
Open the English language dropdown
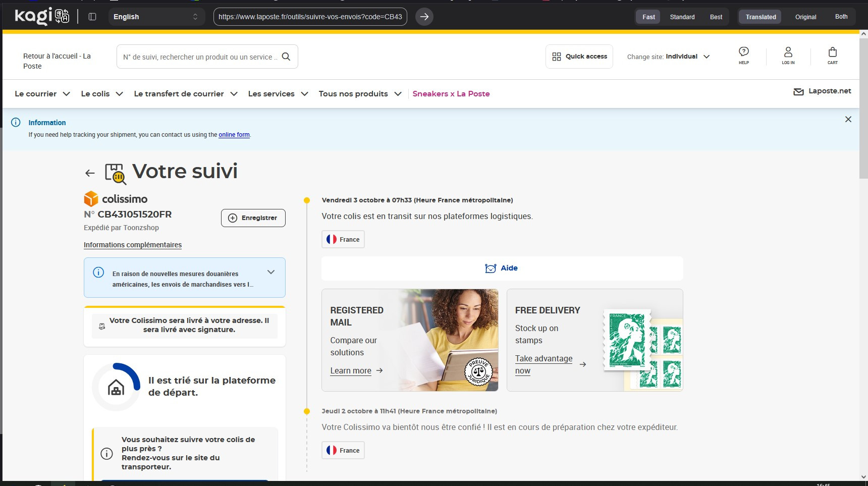tap(156, 17)
